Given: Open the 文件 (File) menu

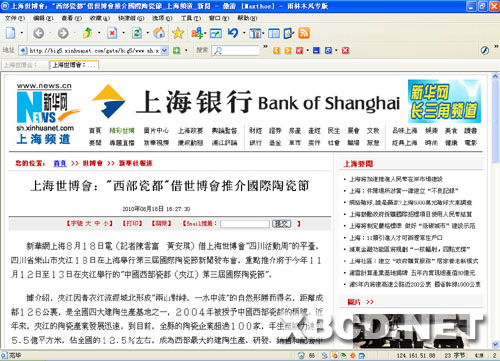Looking at the screenshot, I should [x=15, y=18].
